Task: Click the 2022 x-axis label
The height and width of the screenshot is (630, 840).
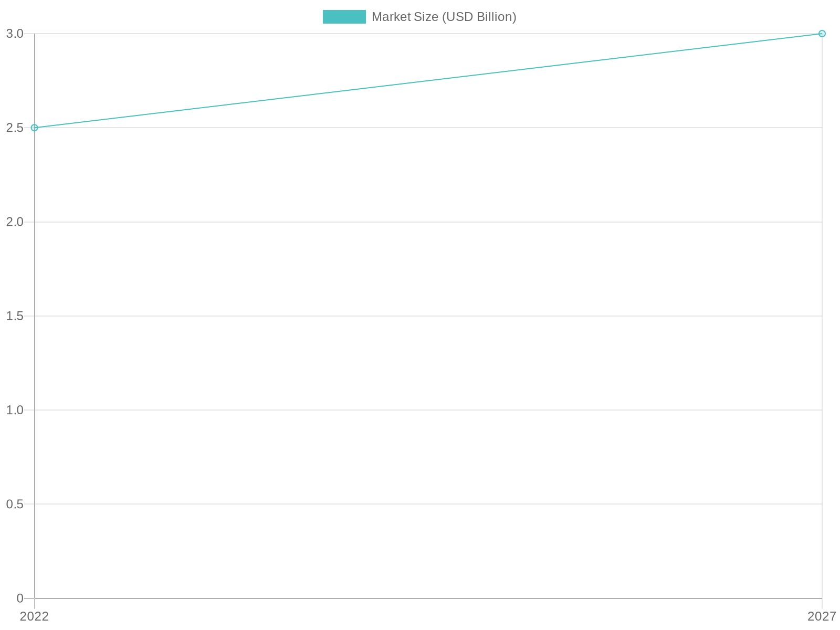Action: click(x=34, y=616)
